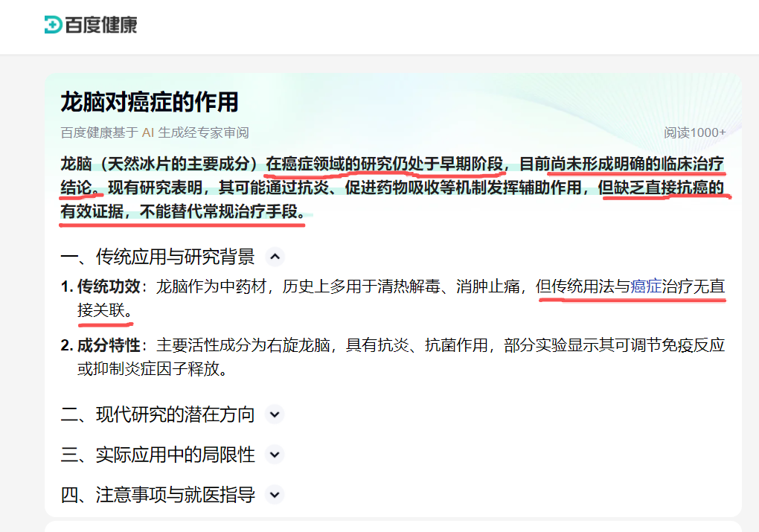Click the article title 龙脑对癌症的作用

149,102
